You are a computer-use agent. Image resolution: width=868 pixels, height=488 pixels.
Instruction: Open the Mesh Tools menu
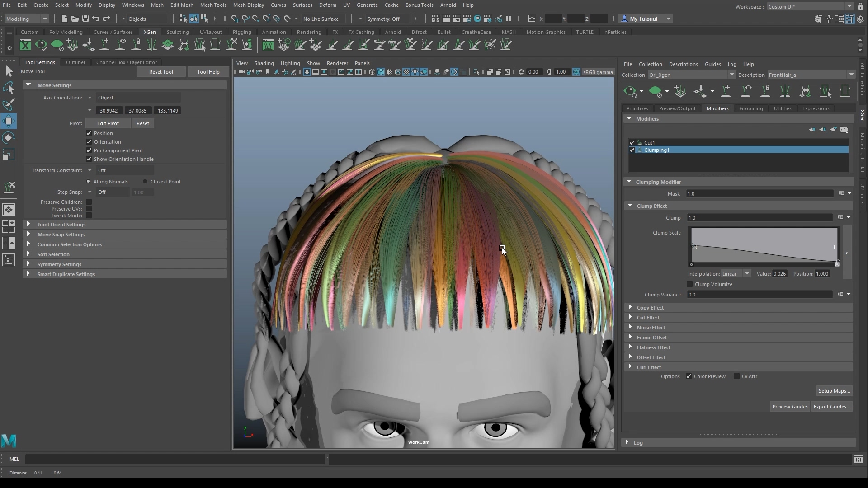click(213, 5)
